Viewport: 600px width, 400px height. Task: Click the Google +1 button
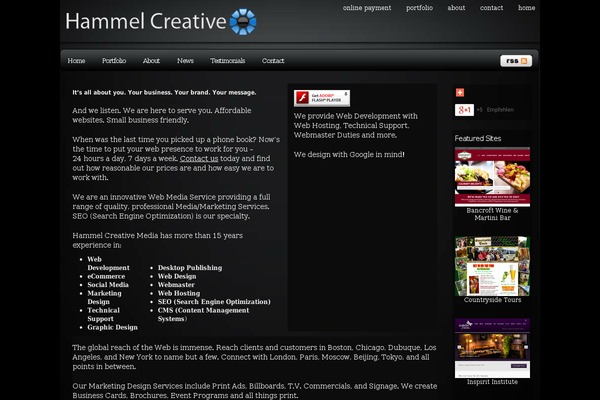pos(464,110)
